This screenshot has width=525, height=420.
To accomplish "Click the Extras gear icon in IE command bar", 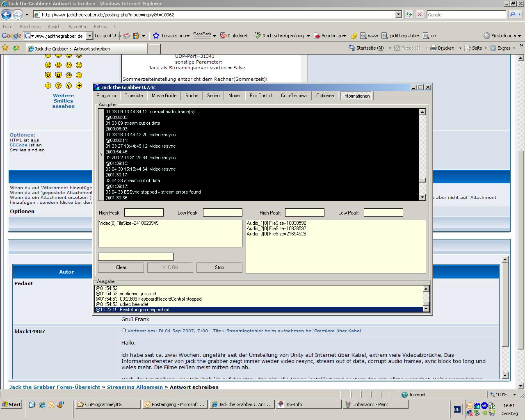I will [x=493, y=48].
